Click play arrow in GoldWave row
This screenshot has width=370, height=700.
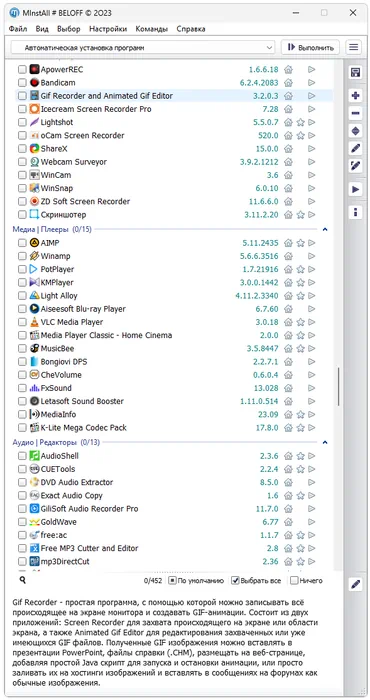click(312, 522)
